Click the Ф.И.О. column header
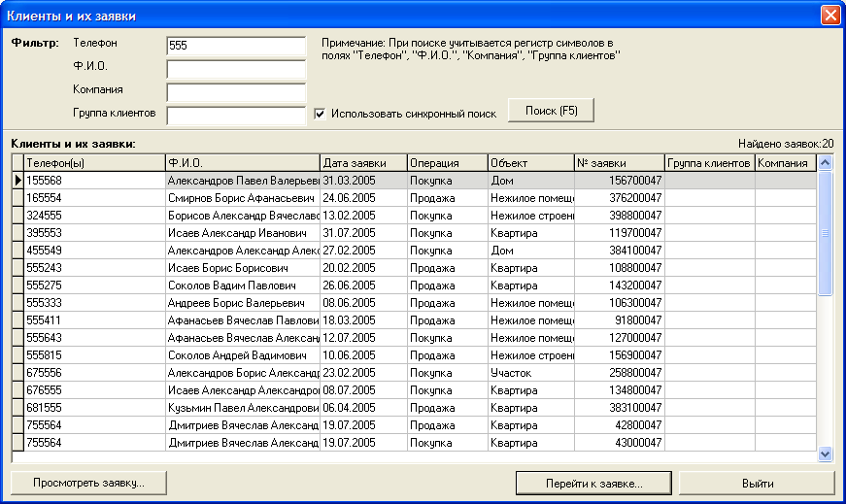This screenshot has width=846, height=504. 242,163
